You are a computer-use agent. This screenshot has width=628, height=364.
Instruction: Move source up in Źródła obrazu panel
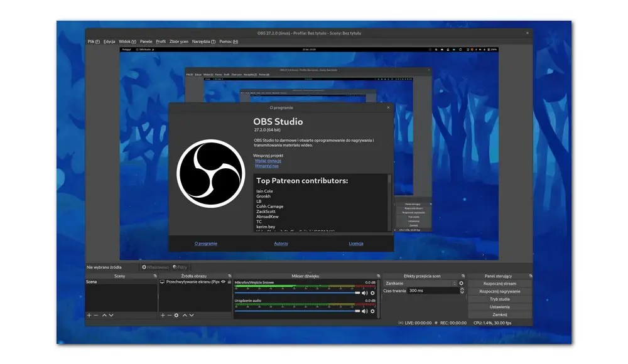[185, 316]
